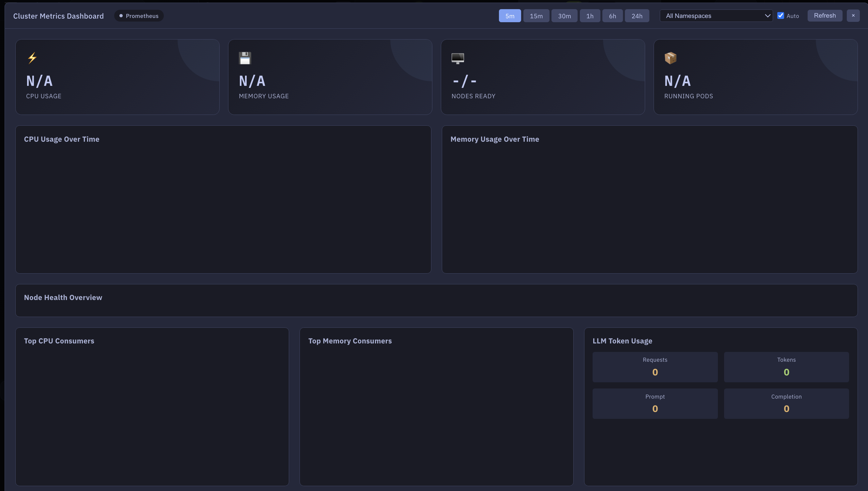This screenshot has height=491, width=868.
Task: Click the package icon on Running Pods card
Action: 670,58
